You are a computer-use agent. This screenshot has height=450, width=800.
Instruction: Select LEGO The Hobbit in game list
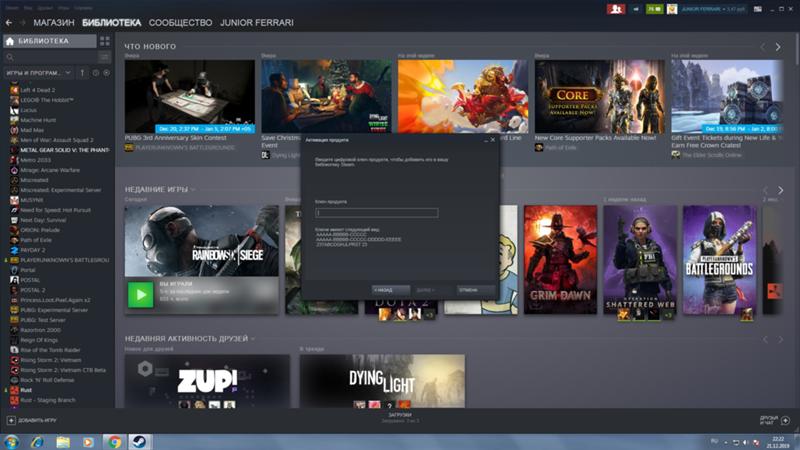point(47,100)
